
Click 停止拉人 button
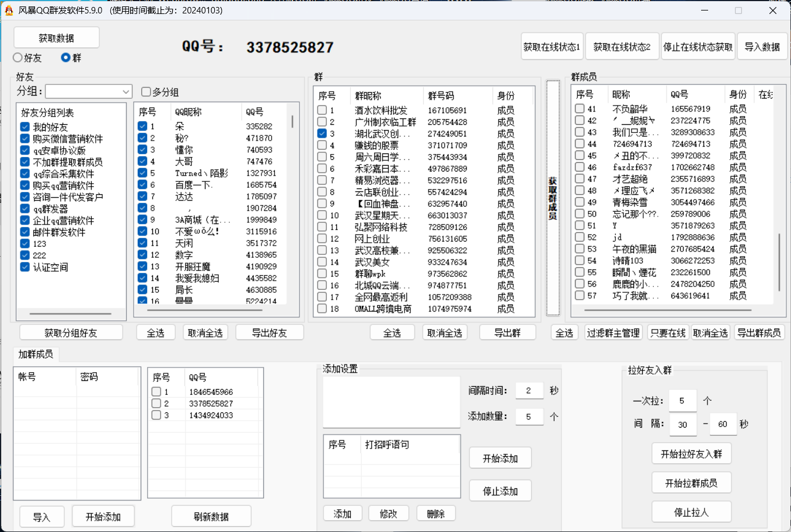pyautogui.click(x=691, y=512)
